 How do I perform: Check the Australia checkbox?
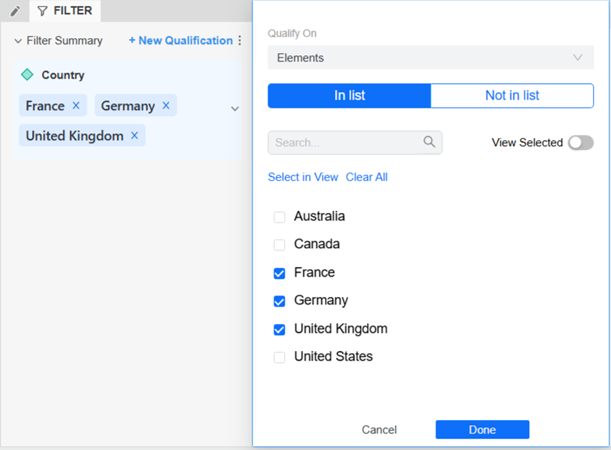click(x=279, y=216)
